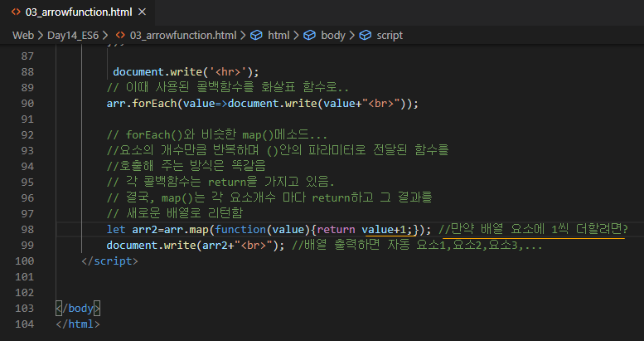Click 'return value+1;' on line 98
This screenshot has height=341, width=644.
pos(366,230)
